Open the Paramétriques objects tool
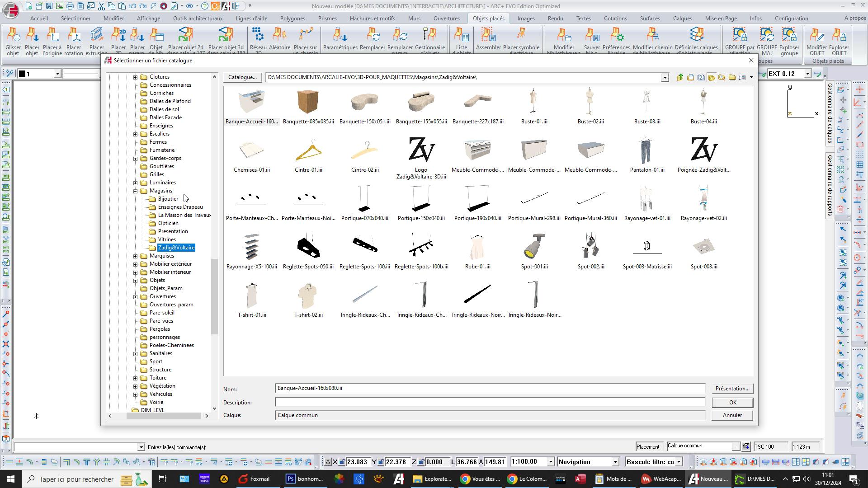 point(340,36)
